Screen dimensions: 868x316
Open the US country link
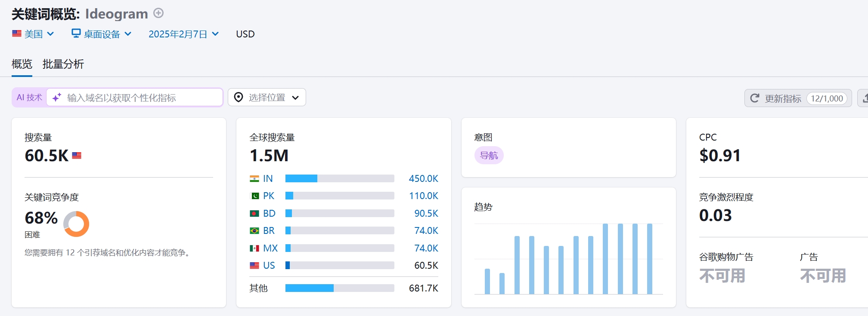[x=269, y=266]
